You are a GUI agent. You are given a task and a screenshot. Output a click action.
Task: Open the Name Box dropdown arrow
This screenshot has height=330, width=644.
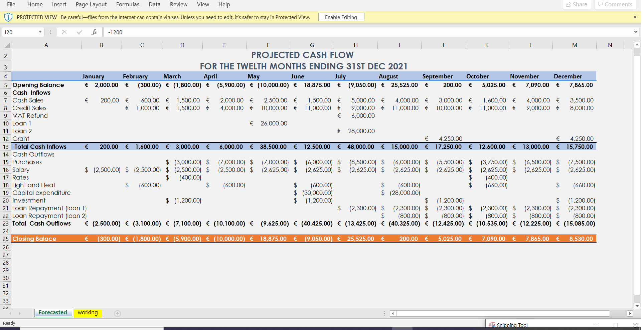pyautogui.click(x=40, y=32)
